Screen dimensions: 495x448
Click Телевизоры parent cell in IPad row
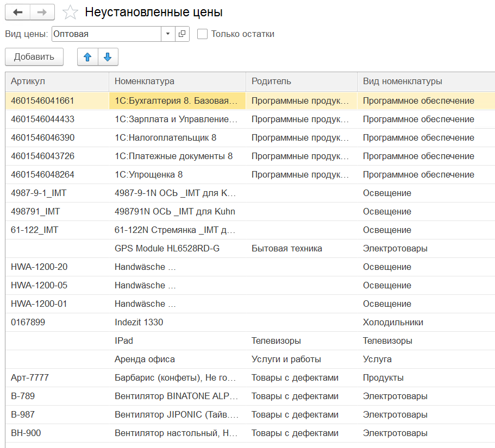tap(302, 340)
